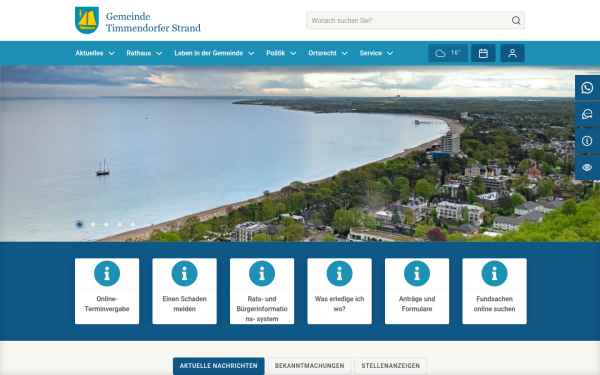Click the search magnifier icon
Viewport: 600px width, 375px height.
(x=516, y=20)
